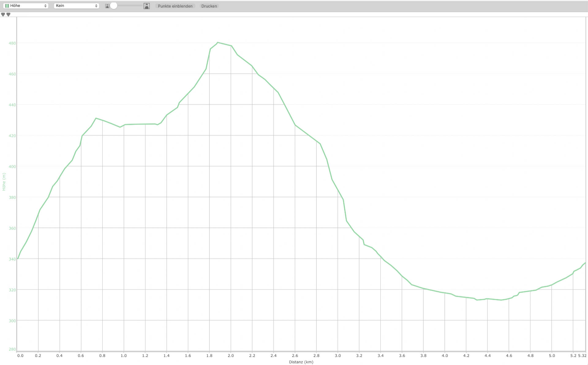Click the 2.0 distance axis label
The width and height of the screenshot is (588, 365).
point(231,356)
